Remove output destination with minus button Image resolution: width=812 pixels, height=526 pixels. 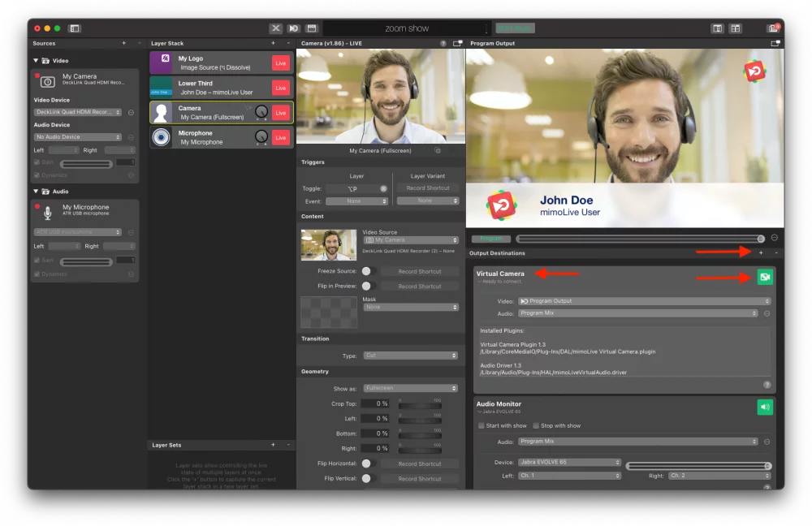pyautogui.click(x=775, y=253)
